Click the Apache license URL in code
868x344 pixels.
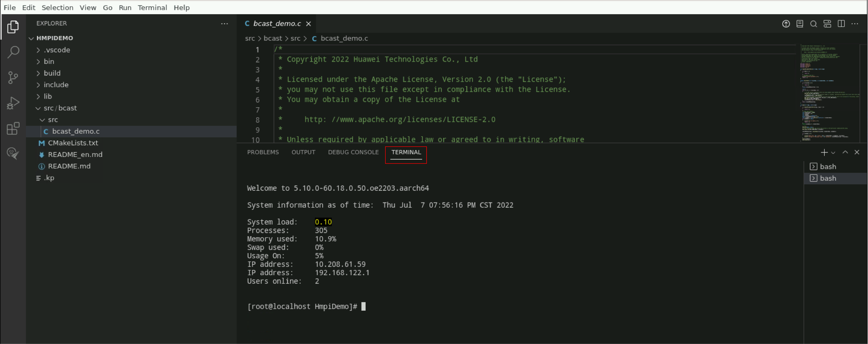coord(400,120)
